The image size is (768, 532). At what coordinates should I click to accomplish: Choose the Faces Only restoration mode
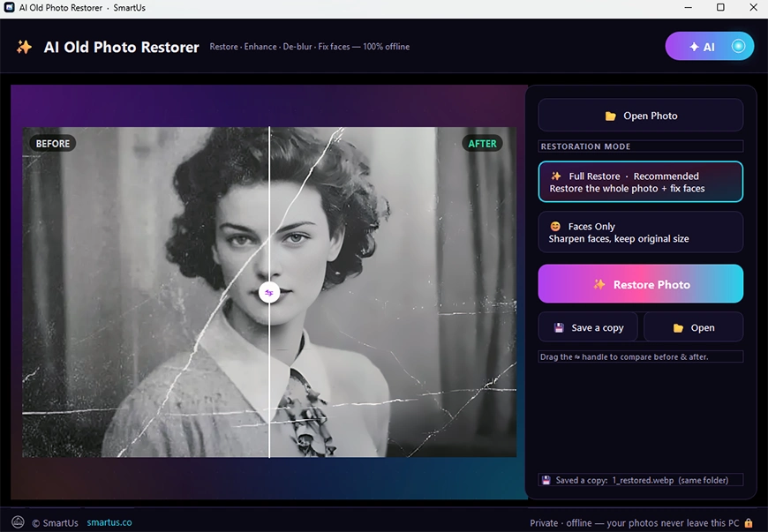pyautogui.click(x=640, y=232)
